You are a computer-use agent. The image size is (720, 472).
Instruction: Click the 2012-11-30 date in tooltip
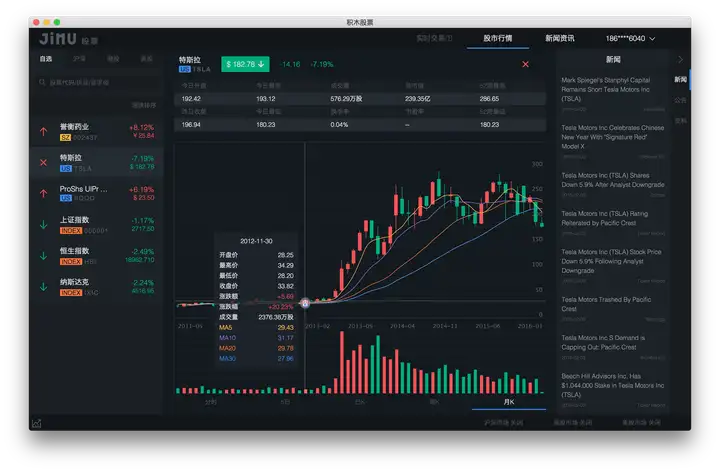pos(256,241)
